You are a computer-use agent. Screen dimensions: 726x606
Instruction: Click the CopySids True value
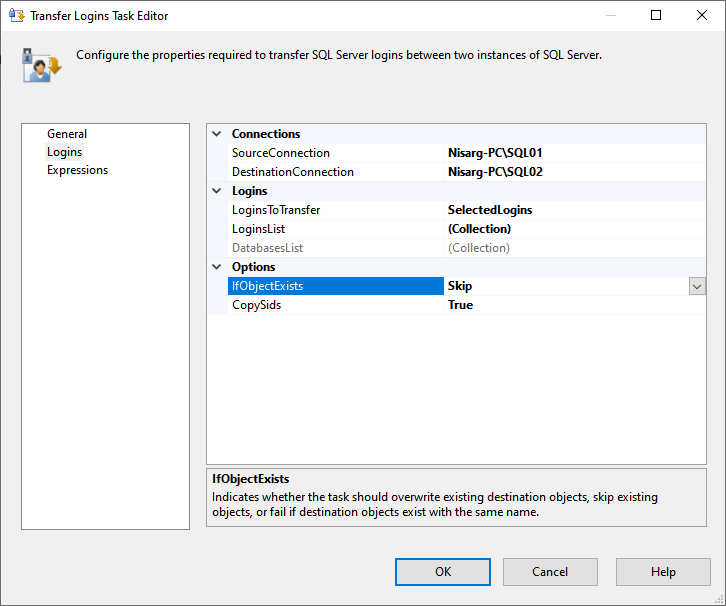pos(461,305)
